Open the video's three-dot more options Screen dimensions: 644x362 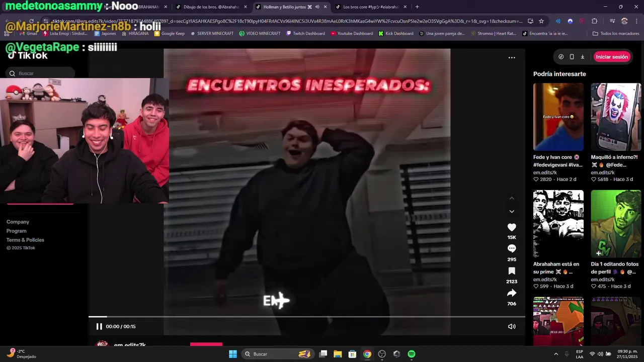[512, 57]
